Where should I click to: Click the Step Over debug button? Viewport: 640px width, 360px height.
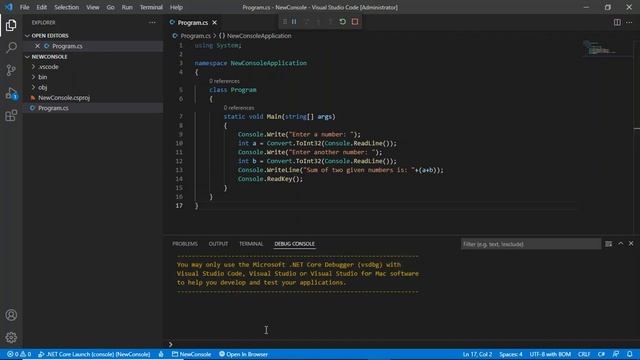306,22
